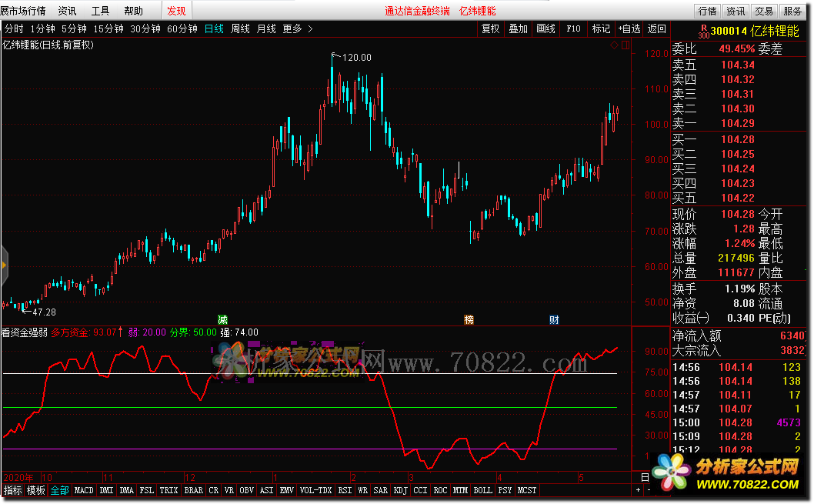Select the FSL indicator
The image size is (814, 504).
pos(147,490)
